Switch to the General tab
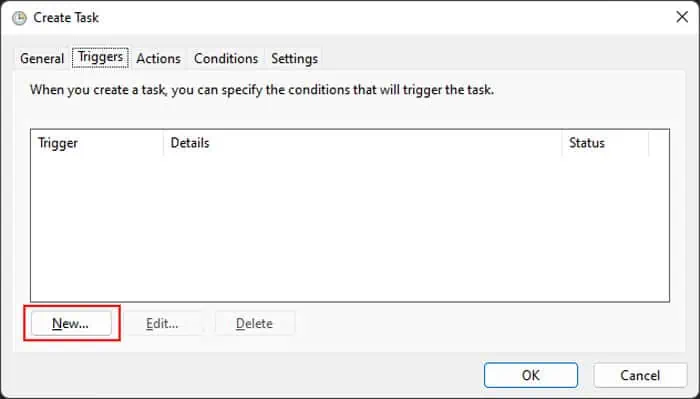The width and height of the screenshot is (700, 399). [42, 58]
